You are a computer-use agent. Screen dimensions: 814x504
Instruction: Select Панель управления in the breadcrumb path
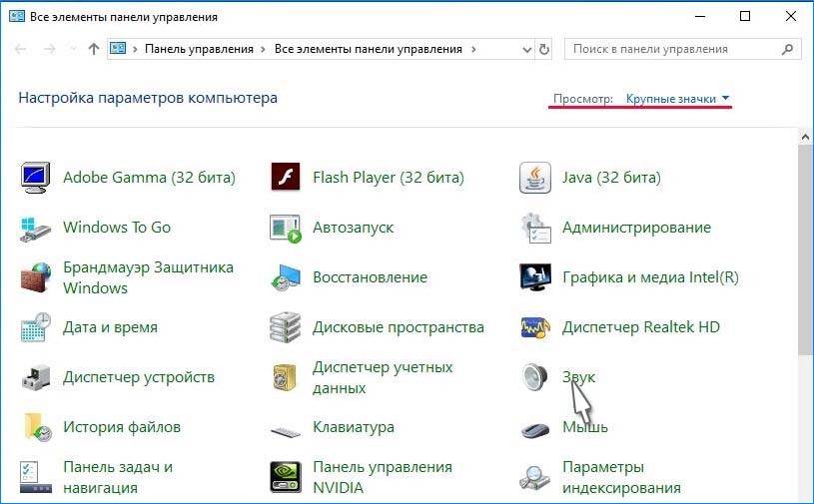(200, 49)
